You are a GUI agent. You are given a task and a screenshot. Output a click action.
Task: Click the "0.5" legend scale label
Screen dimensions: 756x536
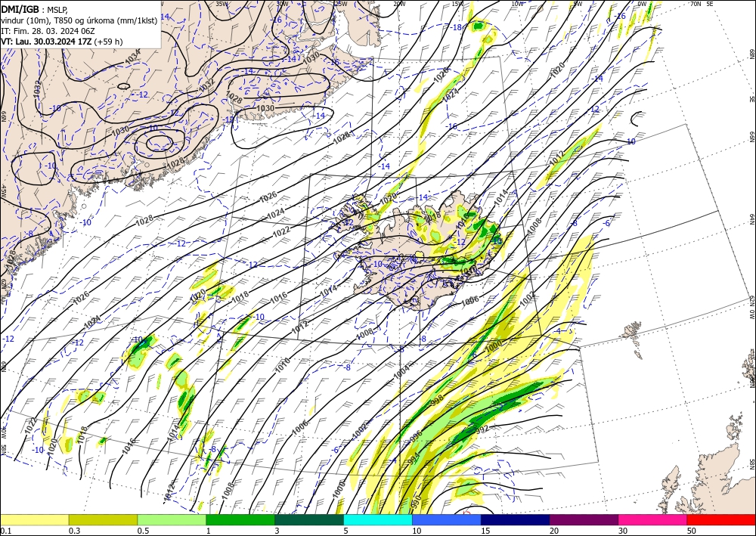143,531
